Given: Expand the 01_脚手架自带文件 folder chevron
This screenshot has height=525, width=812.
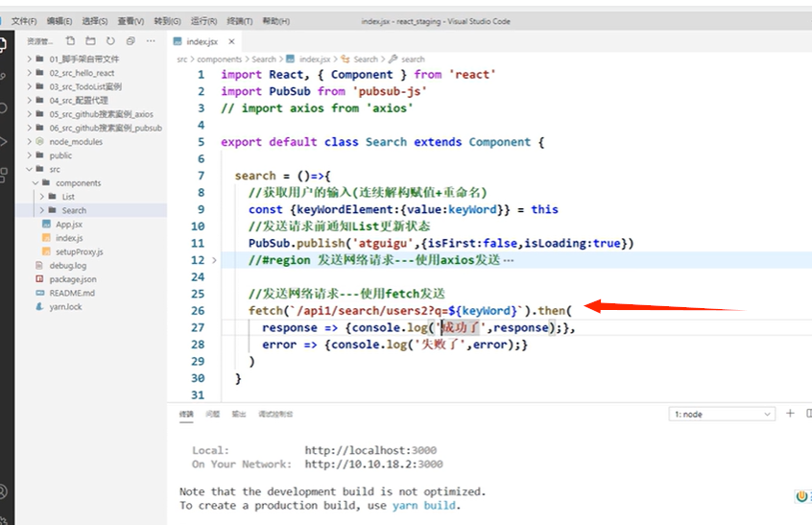Looking at the screenshot, I should click(30, 59).
